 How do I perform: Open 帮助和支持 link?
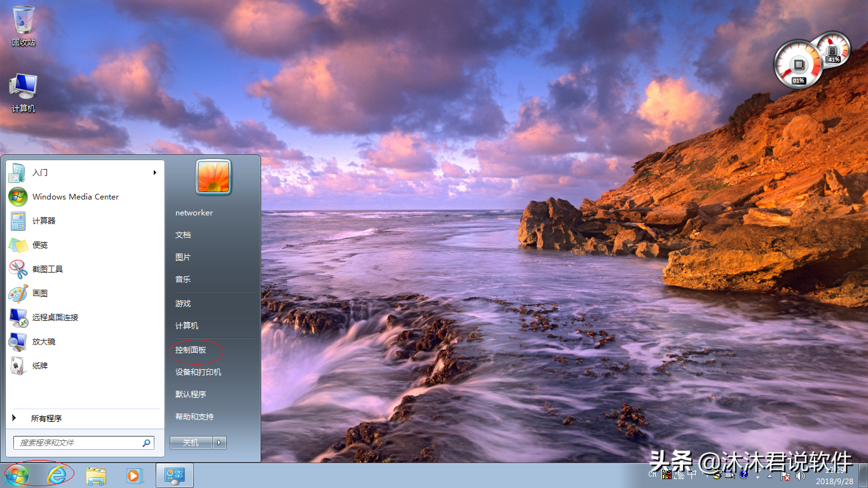(x=194, y=417)
